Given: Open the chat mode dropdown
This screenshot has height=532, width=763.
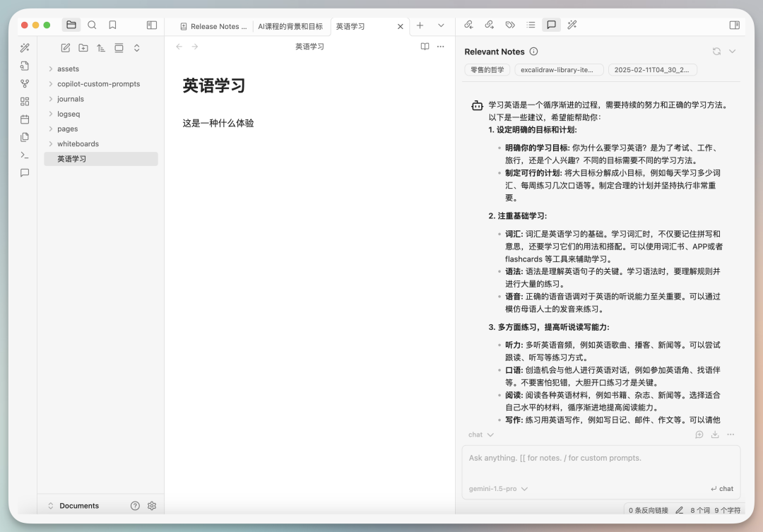Looking at the screenshot, I should [x=481, y=435].
